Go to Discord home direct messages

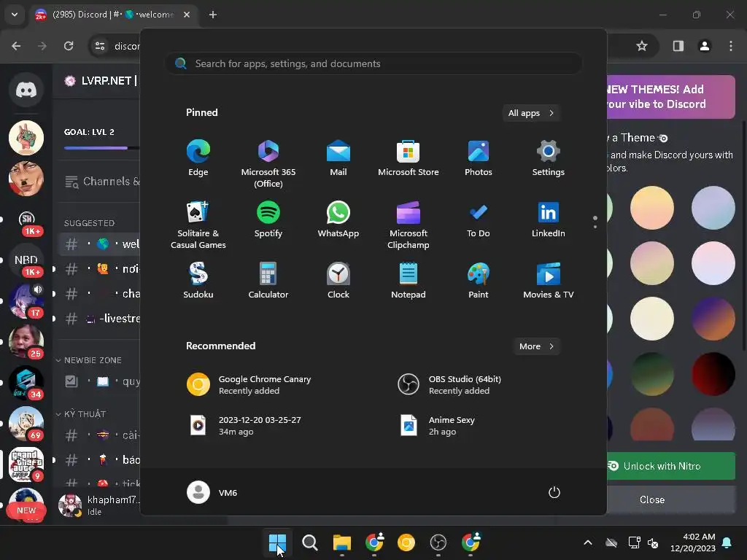pyautogui.click(x=26, y=90)
